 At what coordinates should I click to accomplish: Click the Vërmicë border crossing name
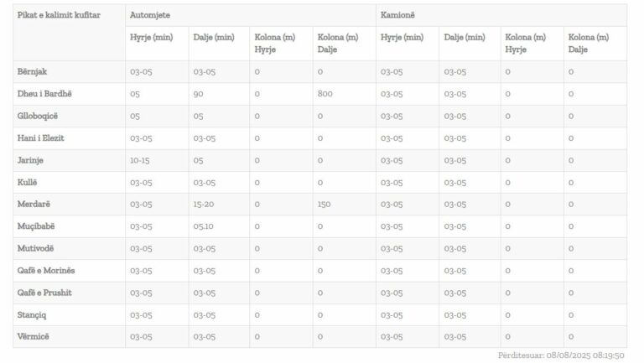(x=34, y=336)
